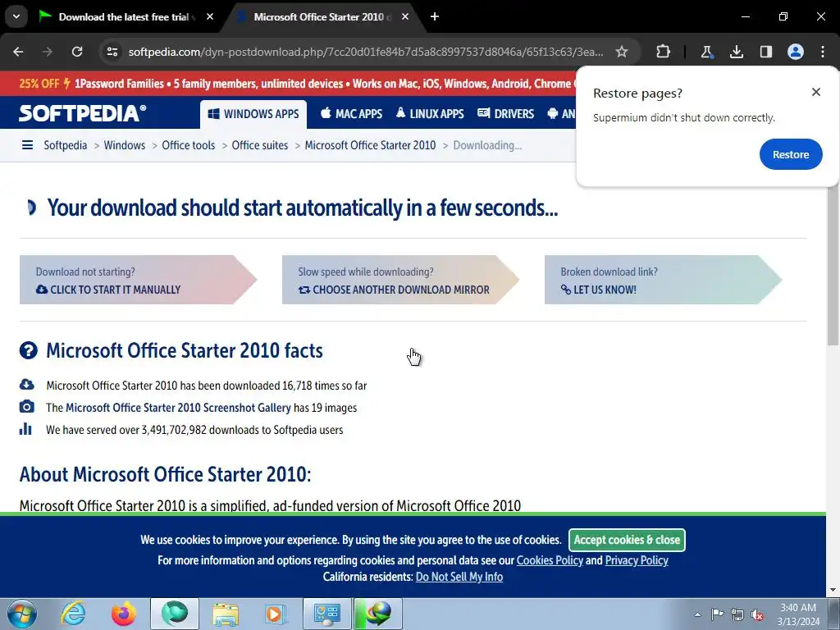Open the profile avatar menu

coord(795,52)
